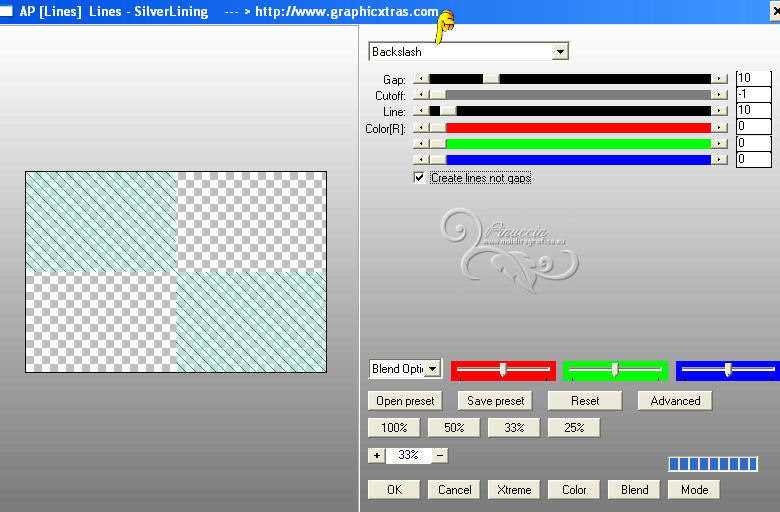The width and height of the screenshot is (780, 512).
Task: Click the Cutoff slider left arrow
Action: click(x=421, y=95)
